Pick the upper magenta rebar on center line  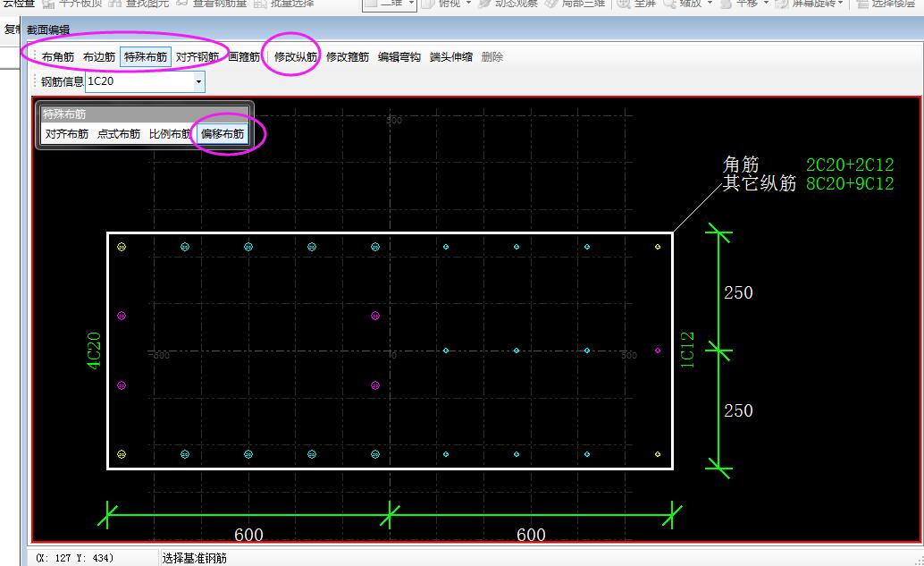point(375,316)
